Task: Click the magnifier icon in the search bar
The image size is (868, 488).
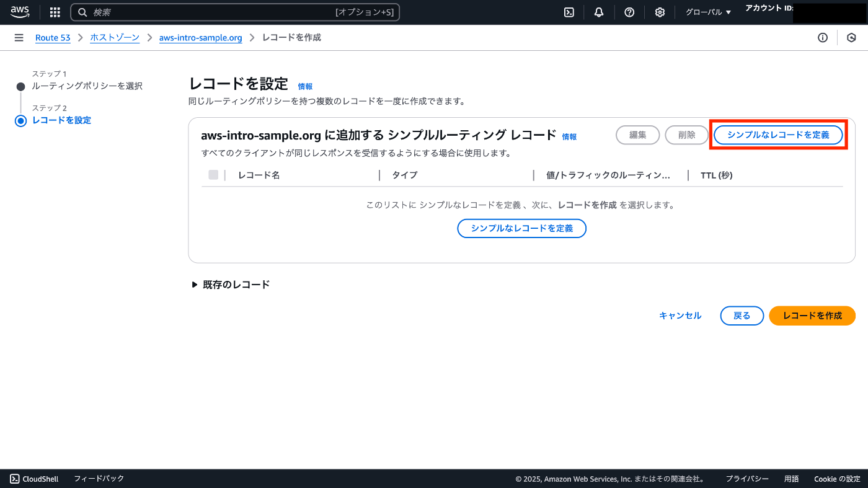Action: 82,12
